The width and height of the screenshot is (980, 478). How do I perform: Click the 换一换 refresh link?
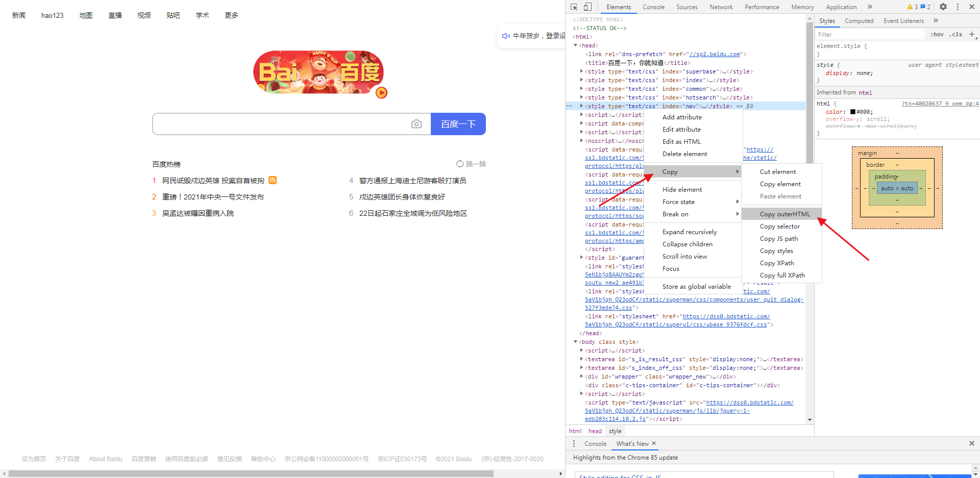click(x=476, y=164)
